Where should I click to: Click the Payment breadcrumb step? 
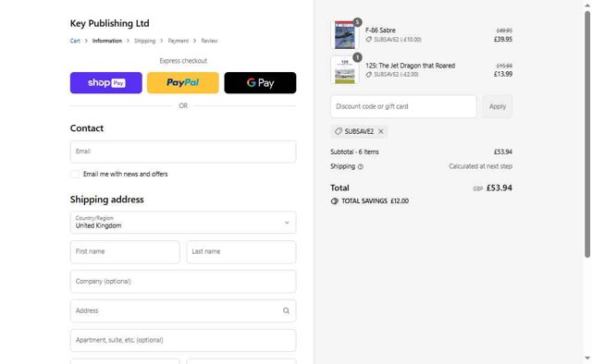pyautogui.click(x=179, y=41)
